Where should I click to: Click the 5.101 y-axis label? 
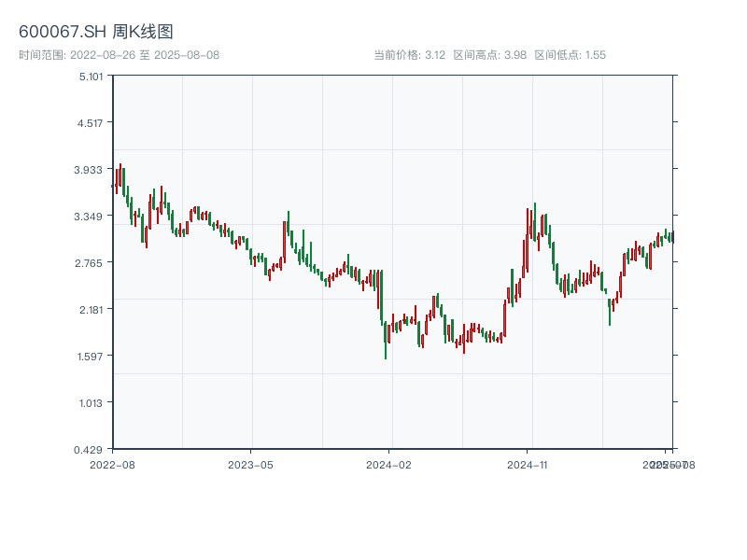(x=91, y=76)
